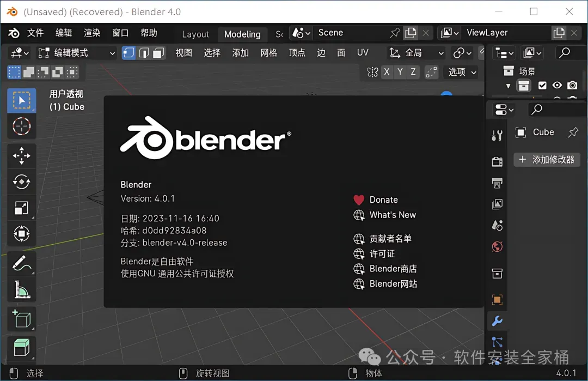This screenshot has height=381, width=588.
Task: Activate the Transform tool
Action: tap(22, 233)
